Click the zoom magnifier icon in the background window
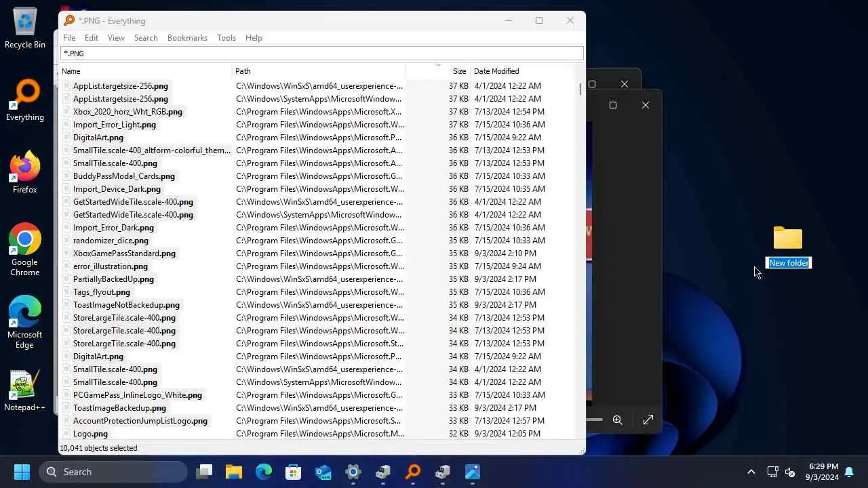868x488 pixels. (x=618, y=420)
